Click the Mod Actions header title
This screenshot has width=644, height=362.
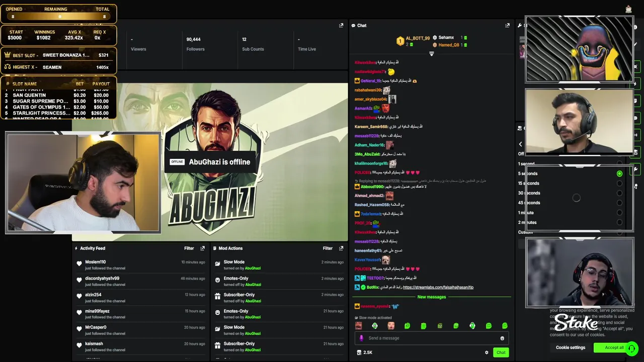coord(230,248)
